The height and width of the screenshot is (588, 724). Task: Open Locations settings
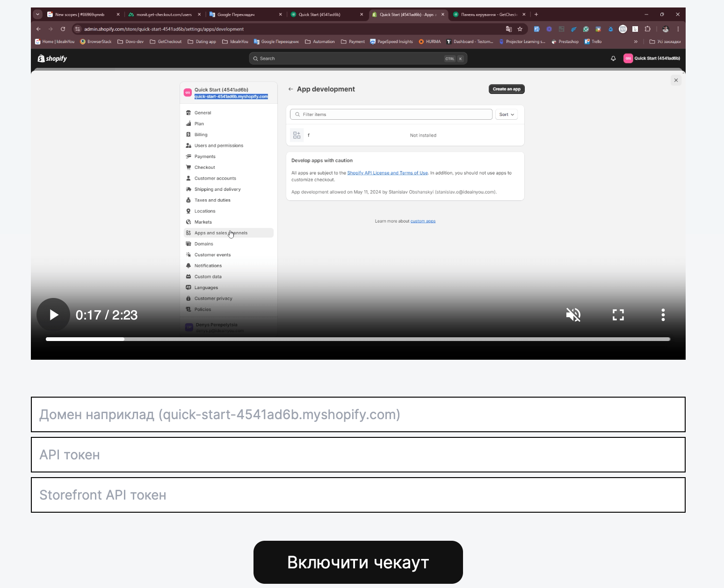[229, 211]
